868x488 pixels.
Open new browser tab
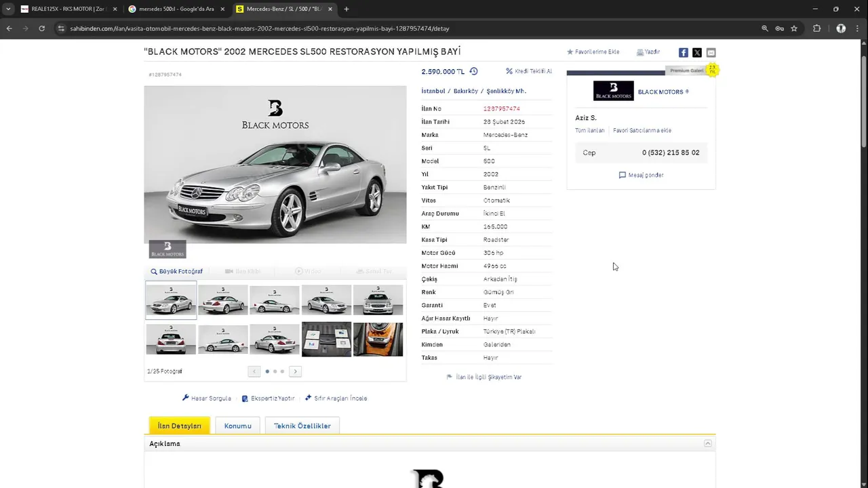pyautogui.click(x=347, y=9)
